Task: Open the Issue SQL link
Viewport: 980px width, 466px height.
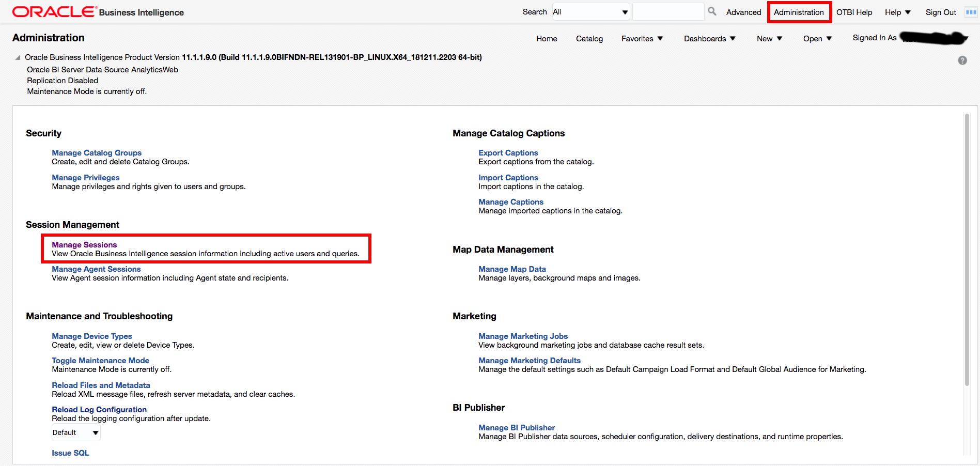Action: [70, 453]
